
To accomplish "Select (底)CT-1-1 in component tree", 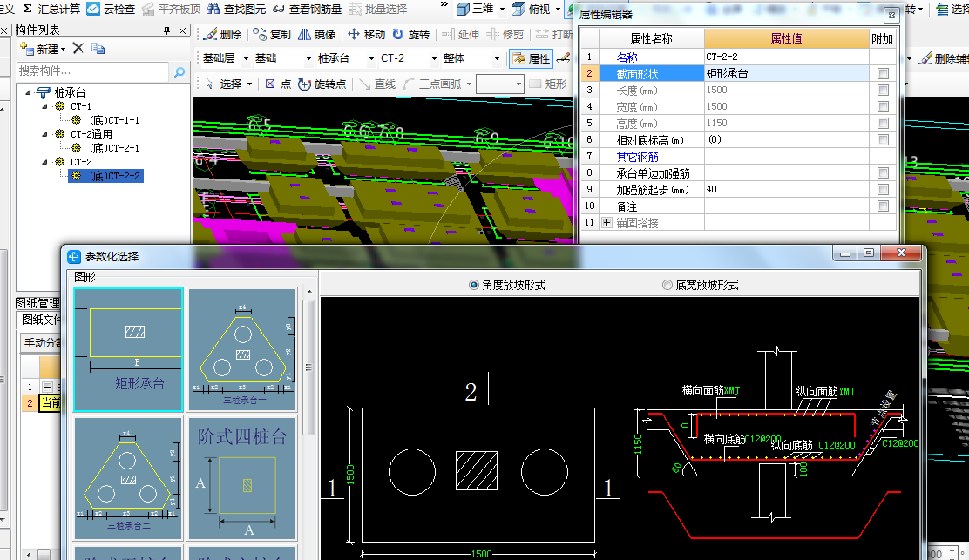I will [114, 120].
